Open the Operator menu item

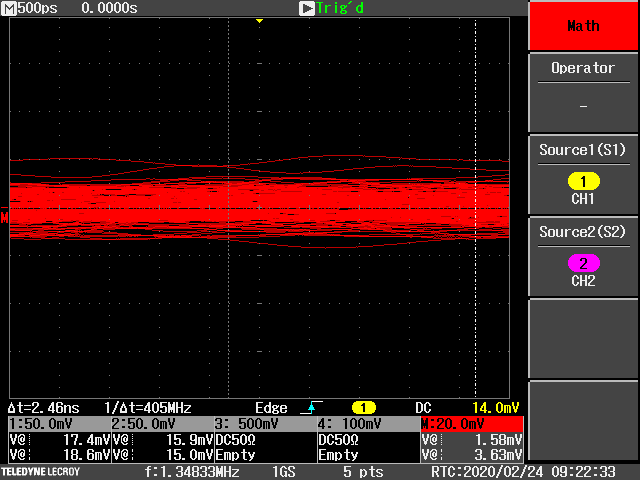coord(583,93)
